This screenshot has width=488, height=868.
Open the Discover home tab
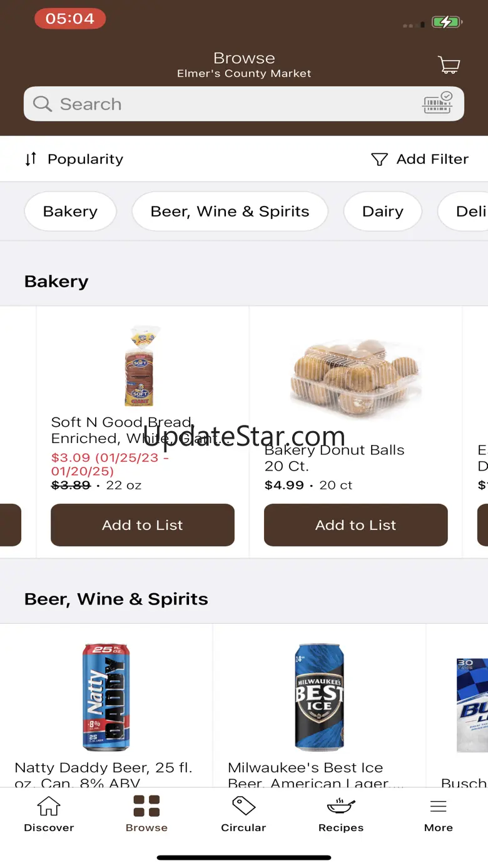[x=49, y=814]
